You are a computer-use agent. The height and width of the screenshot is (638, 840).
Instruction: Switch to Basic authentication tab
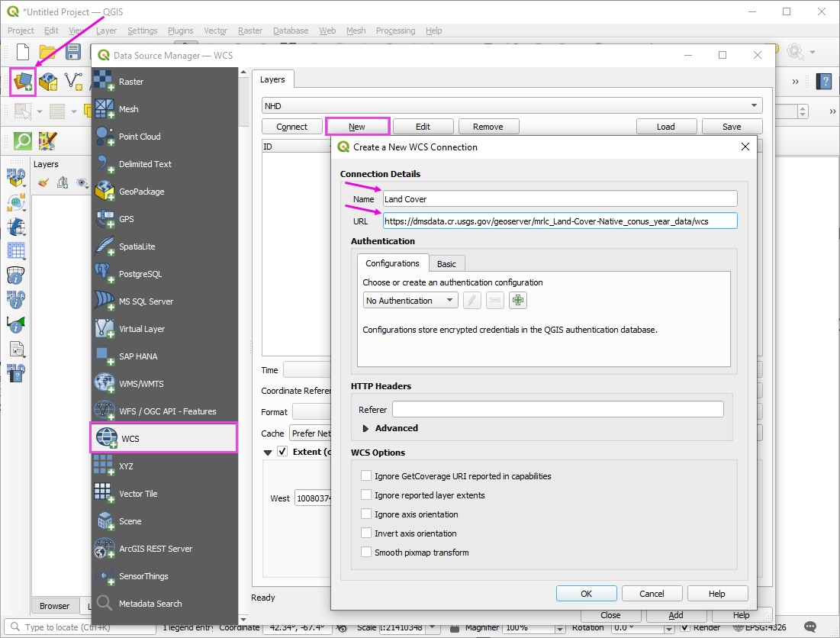[446, 264]
